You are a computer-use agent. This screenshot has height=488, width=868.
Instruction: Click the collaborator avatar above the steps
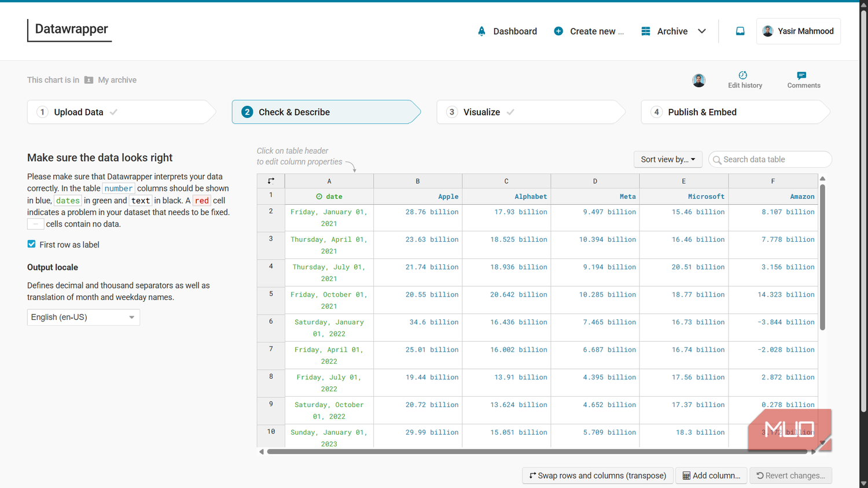tap(699, 80)
